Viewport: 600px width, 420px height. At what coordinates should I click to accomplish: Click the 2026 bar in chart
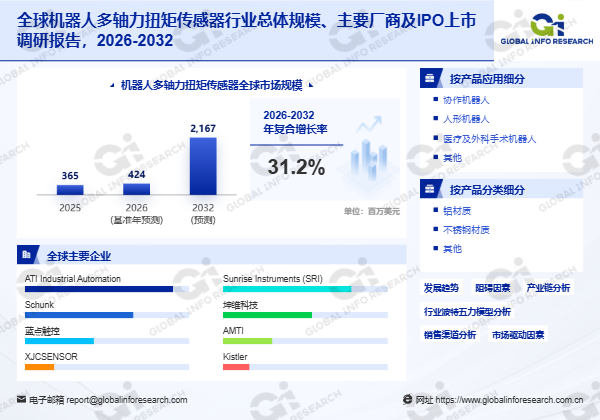point(137,189)
